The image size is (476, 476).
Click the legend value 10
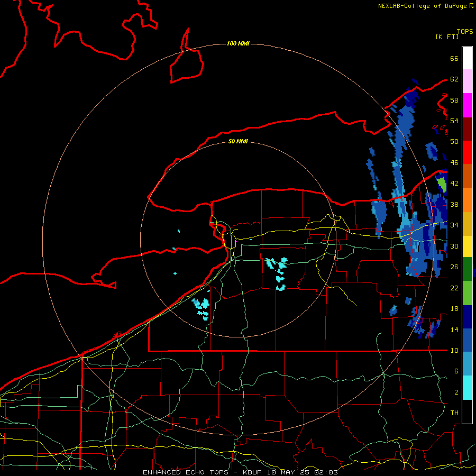454,350
